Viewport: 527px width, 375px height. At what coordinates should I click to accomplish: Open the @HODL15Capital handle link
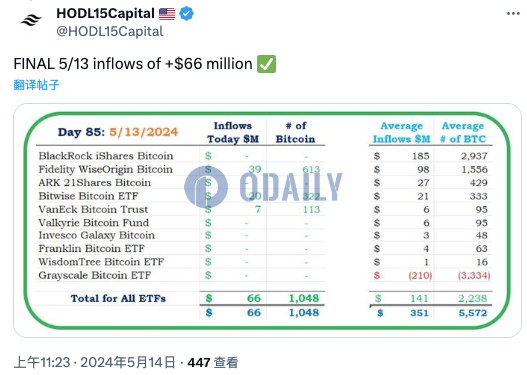pos(110,32)
